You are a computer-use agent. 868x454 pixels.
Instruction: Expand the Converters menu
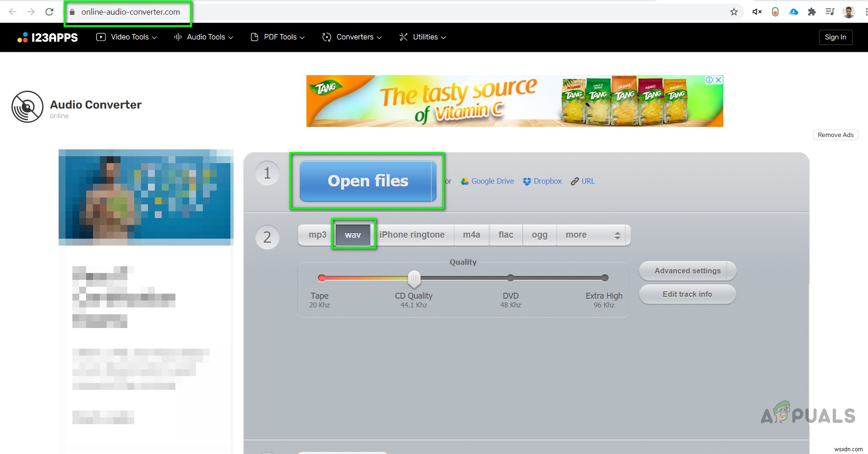coord(352,37)
